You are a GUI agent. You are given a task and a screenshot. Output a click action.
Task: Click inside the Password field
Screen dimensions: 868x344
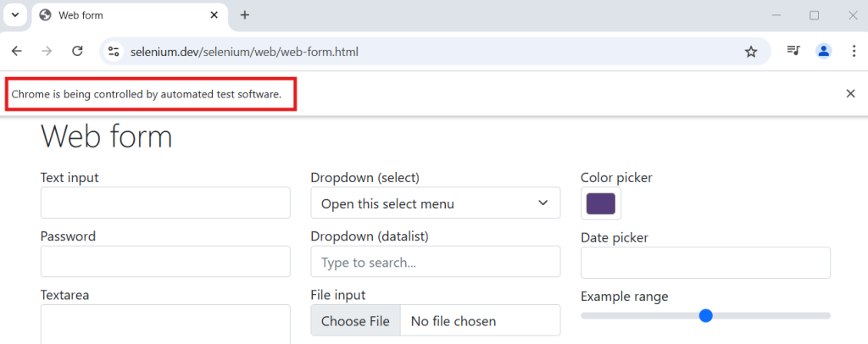[x=165, y=262]
